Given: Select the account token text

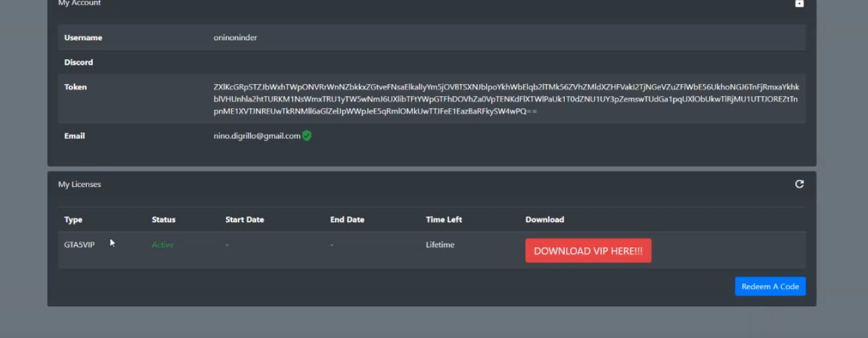Looking at the screenshot, I should click(x=506, y=99).
